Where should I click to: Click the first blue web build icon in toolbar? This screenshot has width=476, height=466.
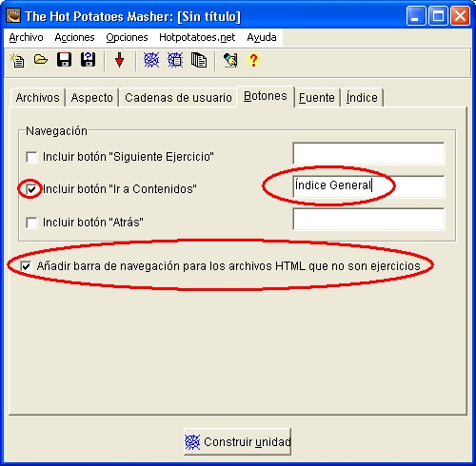151,60
